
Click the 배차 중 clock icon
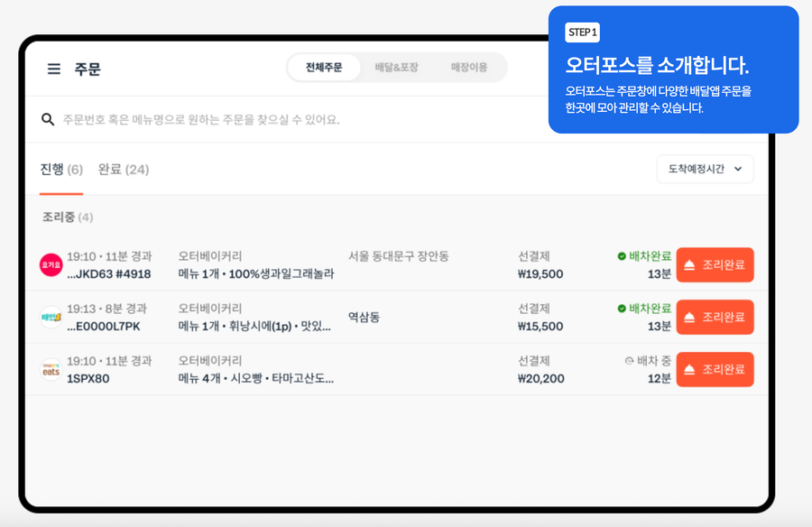pyautogui.click(x=629, y=361)
